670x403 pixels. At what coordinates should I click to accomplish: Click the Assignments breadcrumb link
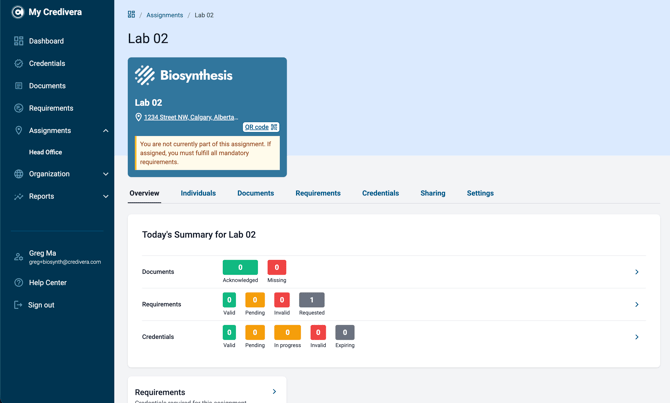point(165,15)
